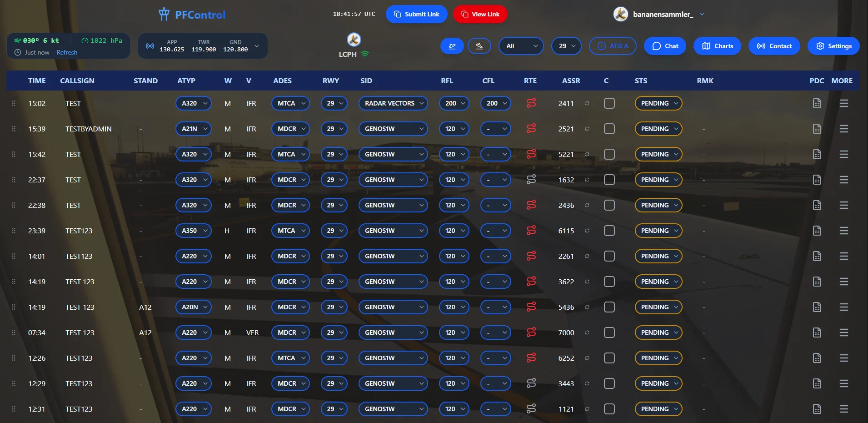Regenerate squawk code 2411 refresh icon
This screenshot has width=868, height=423.
(587, 103)
